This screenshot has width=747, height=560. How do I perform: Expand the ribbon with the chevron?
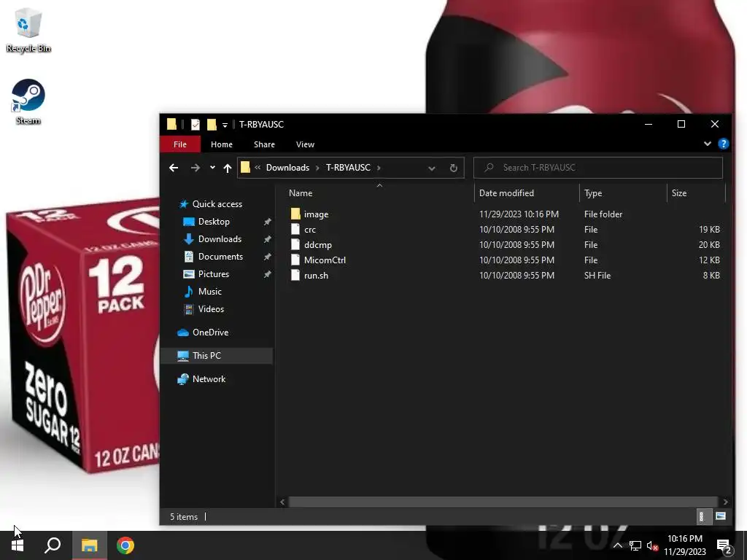(708, 144)
